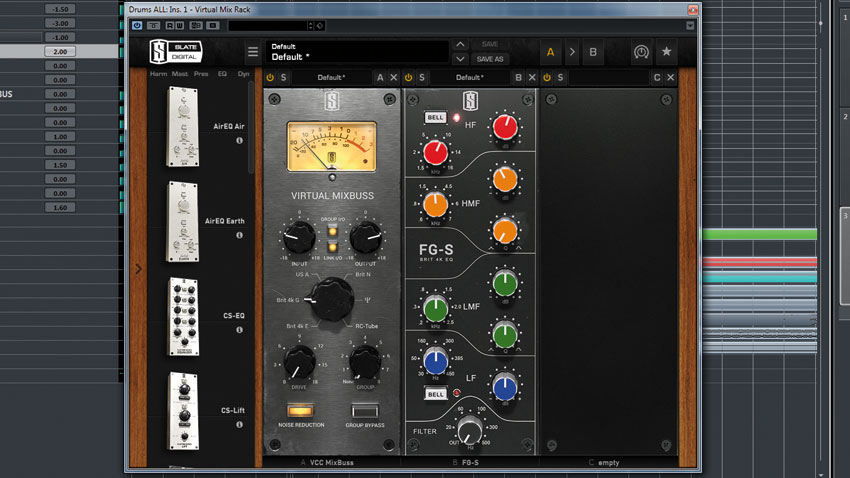Open the EQ module category tab
The width and height of the screenshot is (850, 478).
[x=222, y=74]
